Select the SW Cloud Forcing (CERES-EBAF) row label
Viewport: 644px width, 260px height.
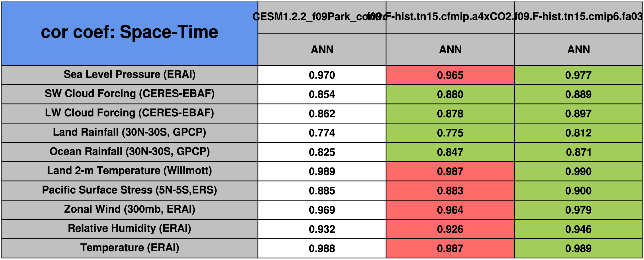[129, 94]
